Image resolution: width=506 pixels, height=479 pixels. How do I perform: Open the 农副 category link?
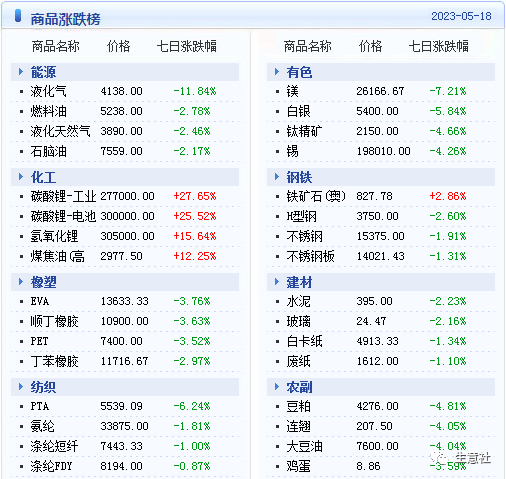click(299, 387)
